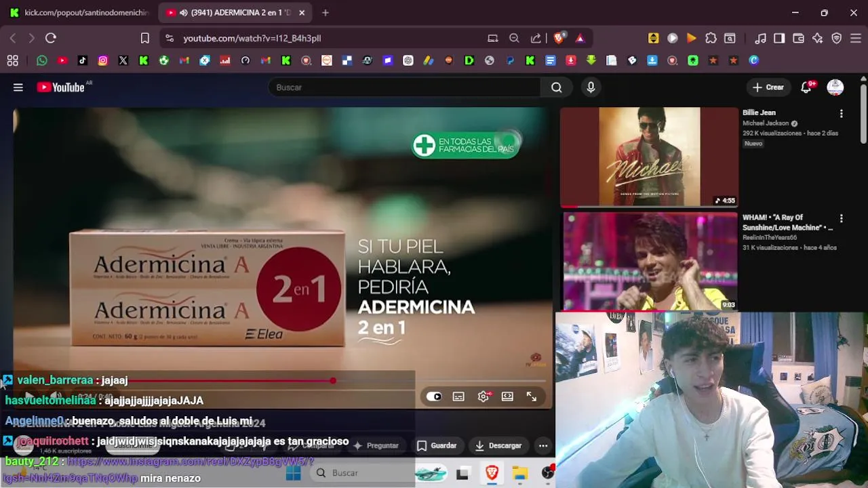This screenshot has height=488, width=868.
Task: Open Brave browser taskbar icon
Action: (x=492, y=473)
